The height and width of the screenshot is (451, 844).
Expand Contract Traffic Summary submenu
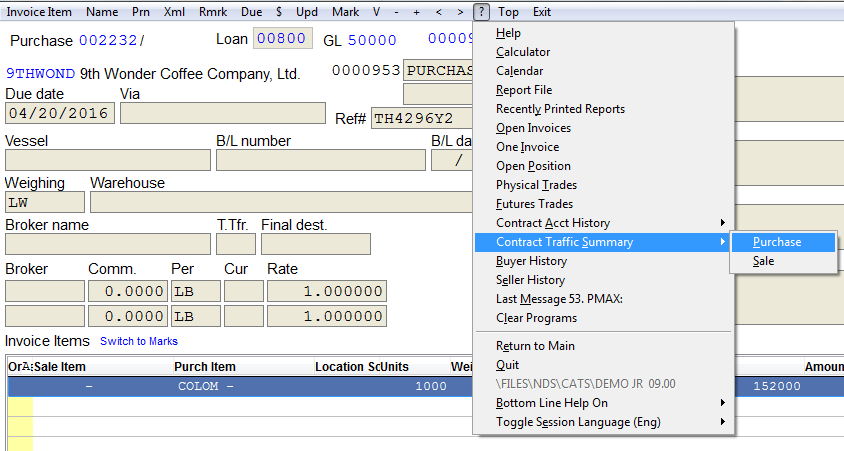coord(603,242)
